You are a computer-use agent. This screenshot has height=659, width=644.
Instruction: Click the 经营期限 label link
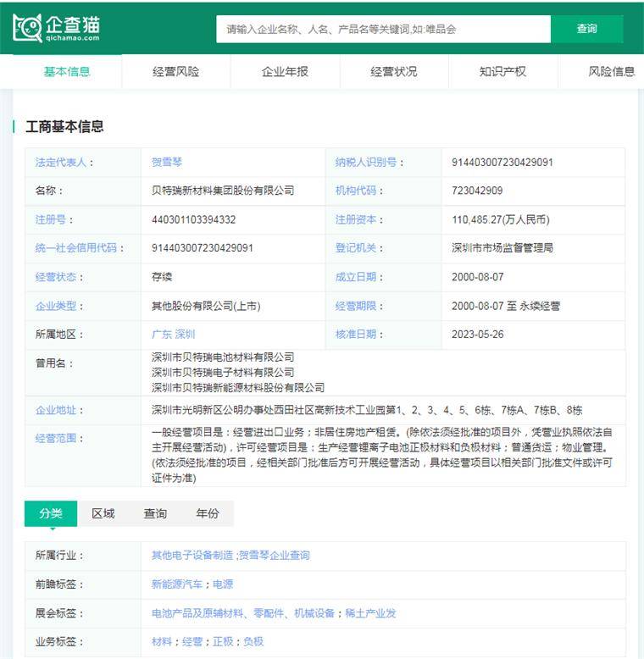coord(356,306)
